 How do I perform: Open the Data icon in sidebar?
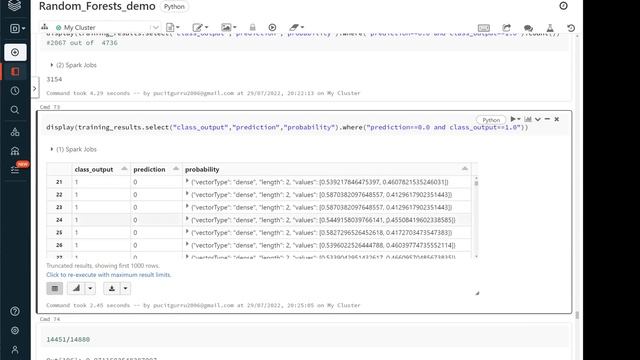click(x=15, y=131)
